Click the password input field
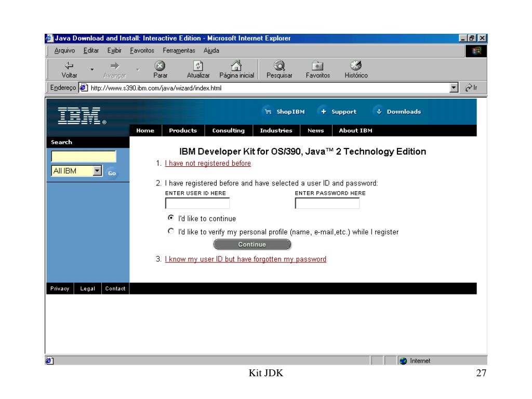This screenshot has height=399, width=532. pyautogui.click(x=327, y=203)
